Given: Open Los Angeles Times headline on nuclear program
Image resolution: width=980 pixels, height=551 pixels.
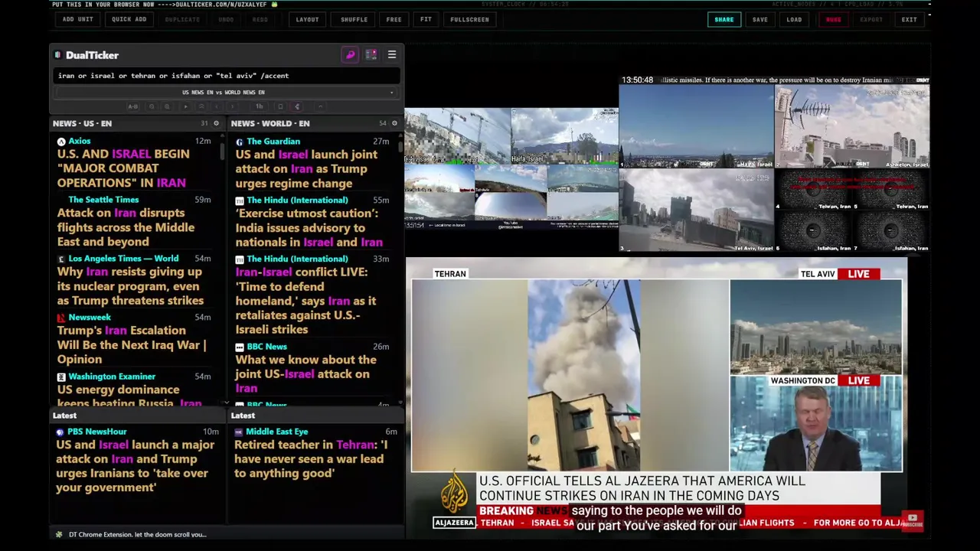Looking at the screenshot, I should coord(130,286).
